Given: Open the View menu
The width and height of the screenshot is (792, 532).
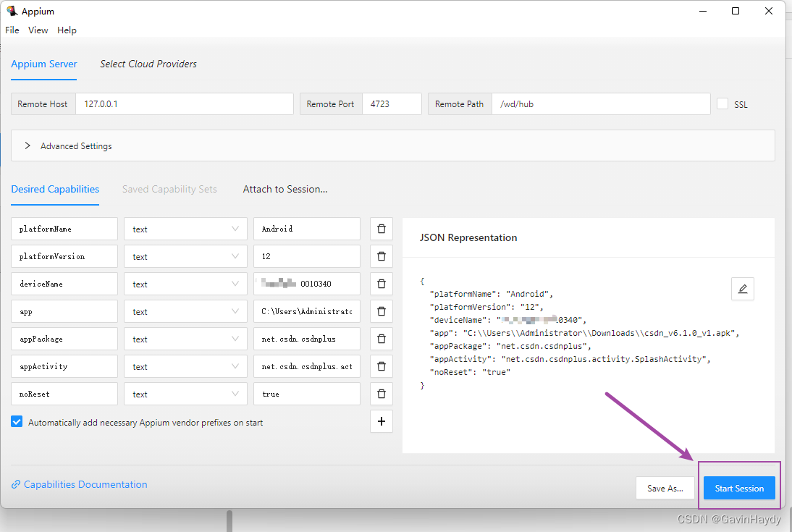Looking at the screenshot, I should pyautogui.click(x=38, y=30).
